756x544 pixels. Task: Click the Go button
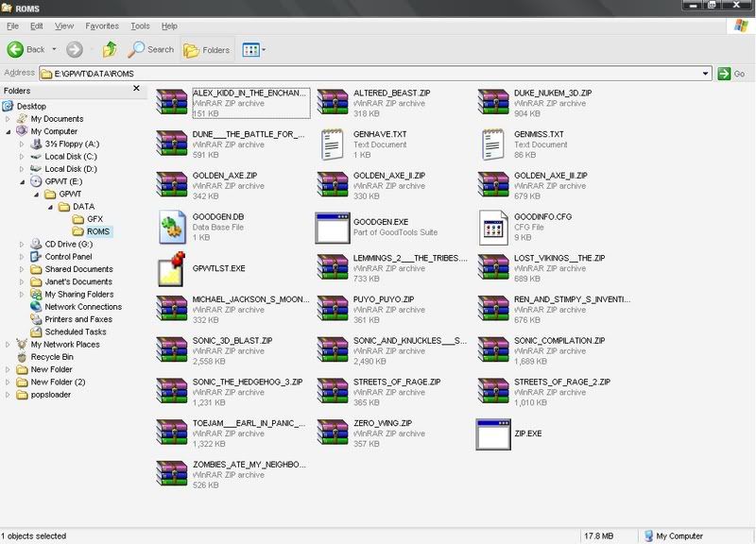(730, 74)
